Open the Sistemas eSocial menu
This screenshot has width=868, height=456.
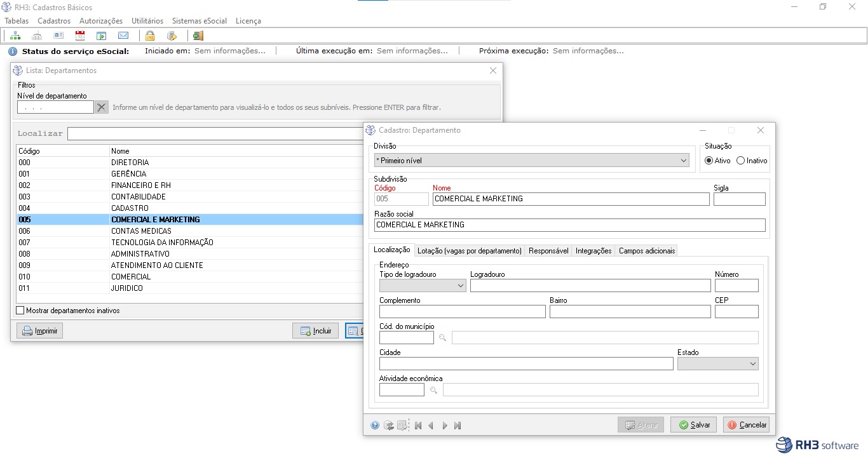(x=199, y=21)
